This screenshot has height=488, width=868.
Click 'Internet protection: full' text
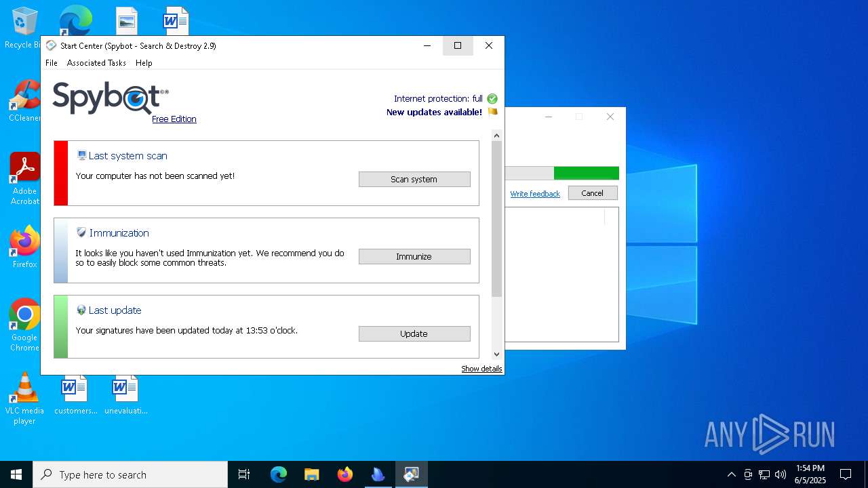click(x=438, y=99)
